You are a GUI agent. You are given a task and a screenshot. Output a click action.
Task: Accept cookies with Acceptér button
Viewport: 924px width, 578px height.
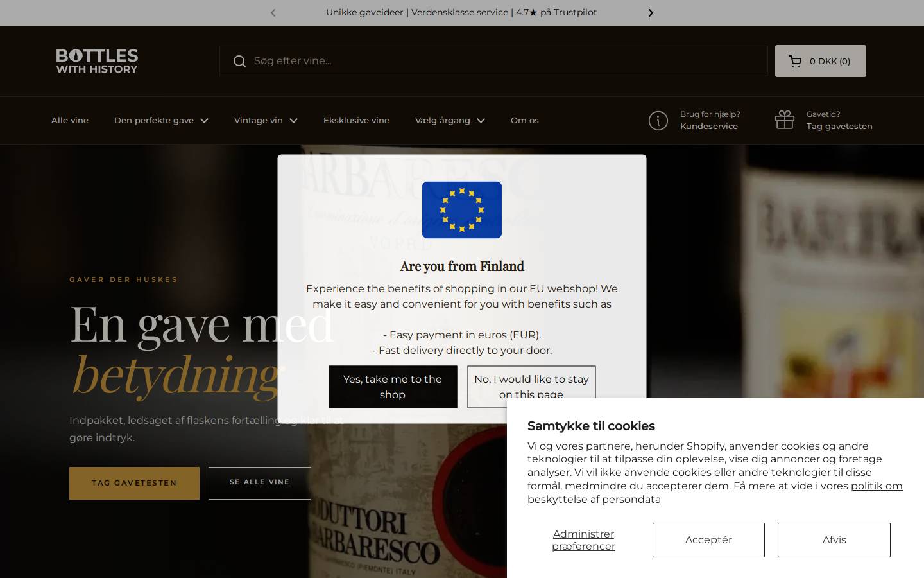pos(708,540)
